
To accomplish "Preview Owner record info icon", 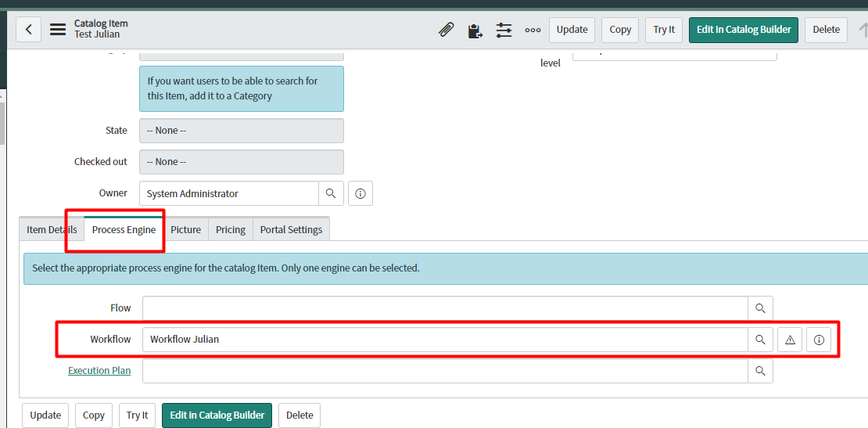I will (360, 193).
